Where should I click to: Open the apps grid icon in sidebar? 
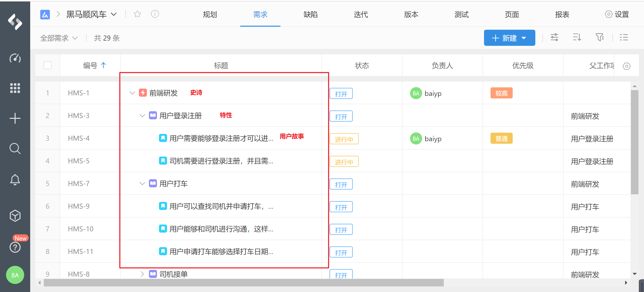[15, 88]
